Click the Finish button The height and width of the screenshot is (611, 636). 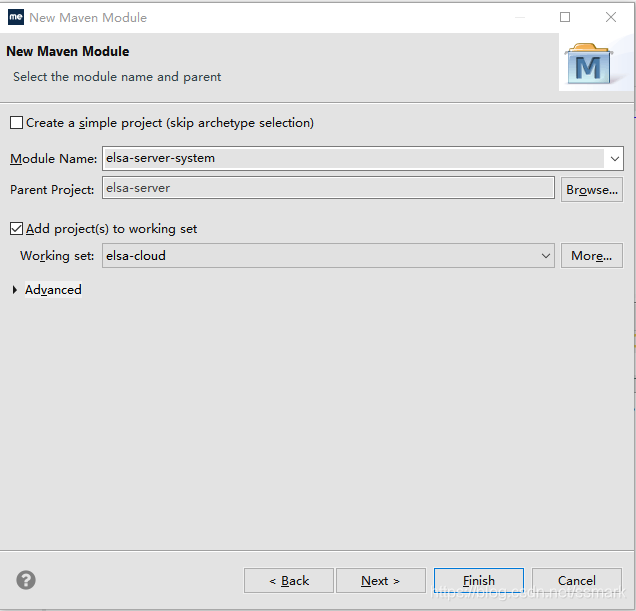click(479, 581)
